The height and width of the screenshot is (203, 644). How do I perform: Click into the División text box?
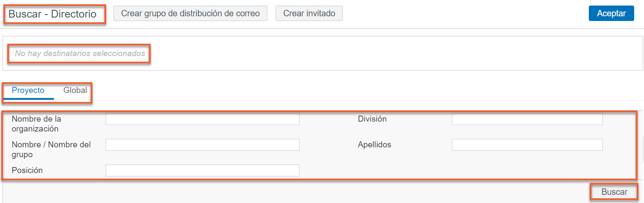click(527, 119)
